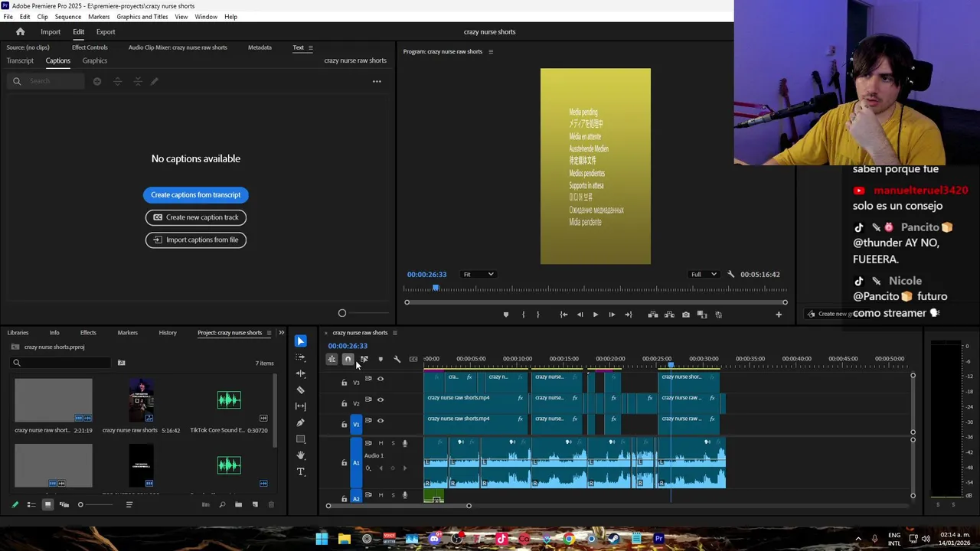Click Create new caption track
The height and width of the screenshot is (551, 980).
(x=196, y=217)
